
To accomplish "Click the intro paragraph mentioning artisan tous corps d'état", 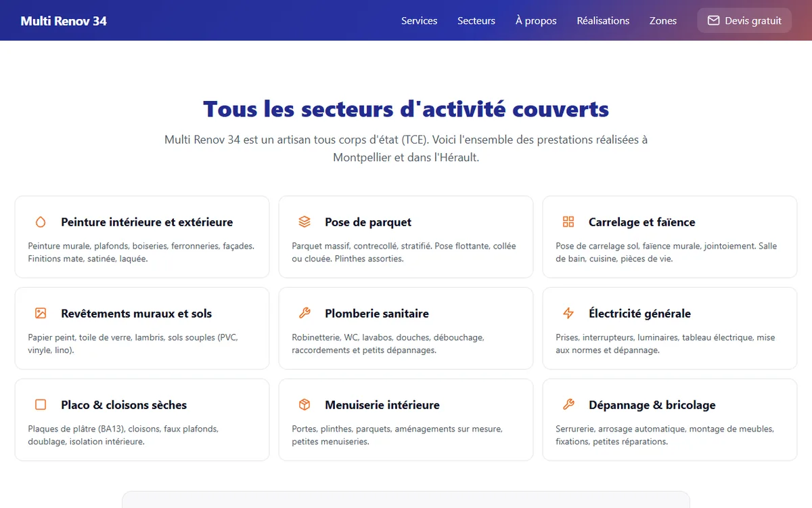I will [x=406, y=148].
